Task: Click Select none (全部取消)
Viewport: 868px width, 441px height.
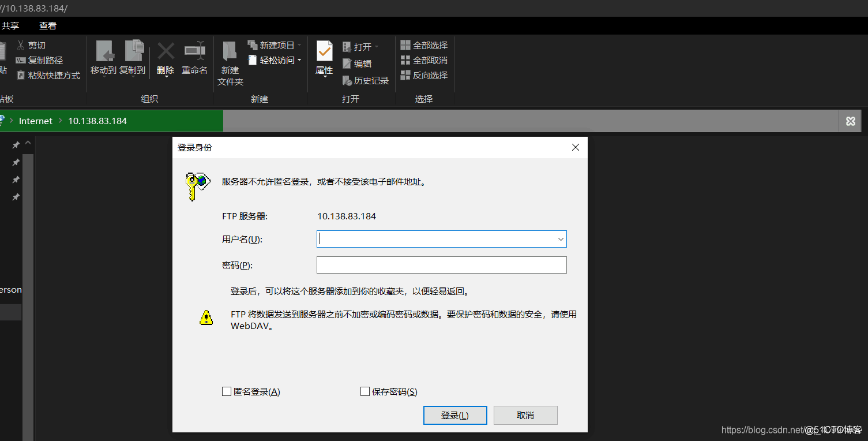Action: pyautogui.click(x=424, y=60)
